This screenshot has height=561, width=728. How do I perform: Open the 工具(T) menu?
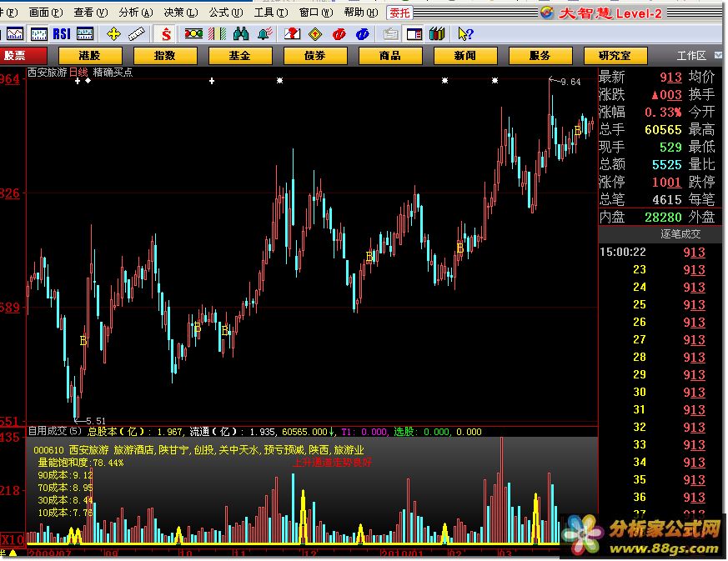267,13
